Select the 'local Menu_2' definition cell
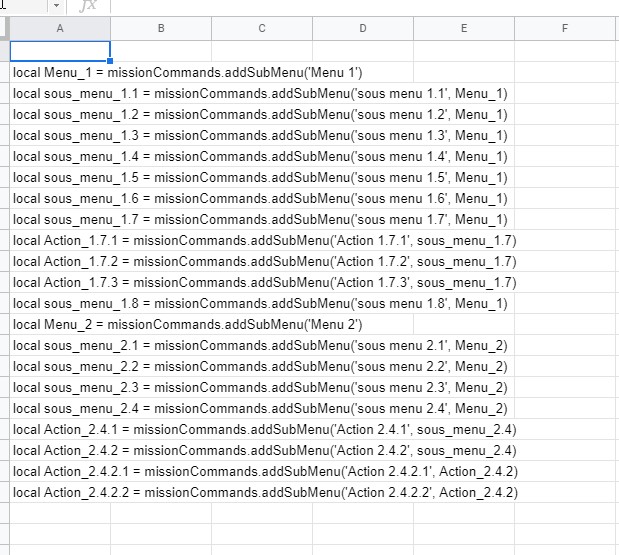 (60, 324)
